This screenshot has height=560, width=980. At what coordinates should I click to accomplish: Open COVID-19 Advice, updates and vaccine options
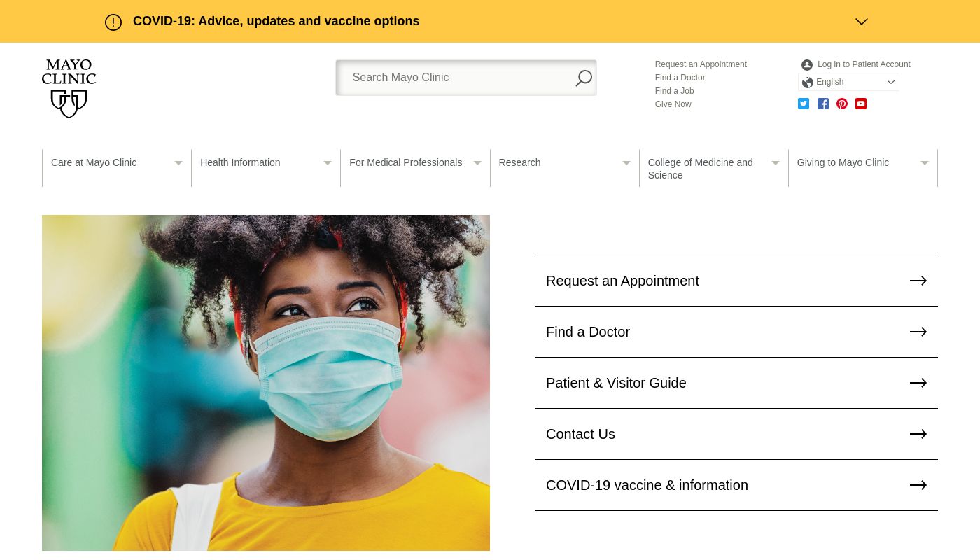click(276, 21)
